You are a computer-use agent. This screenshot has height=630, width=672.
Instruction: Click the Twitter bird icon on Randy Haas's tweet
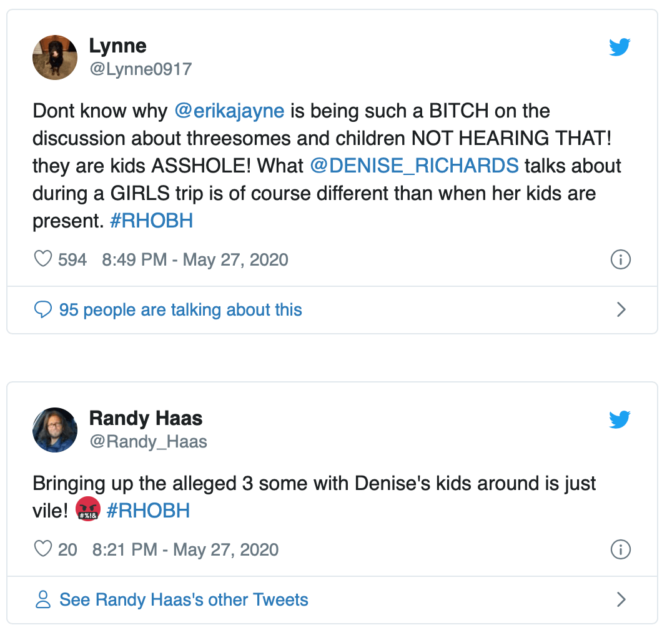point(620,419)
